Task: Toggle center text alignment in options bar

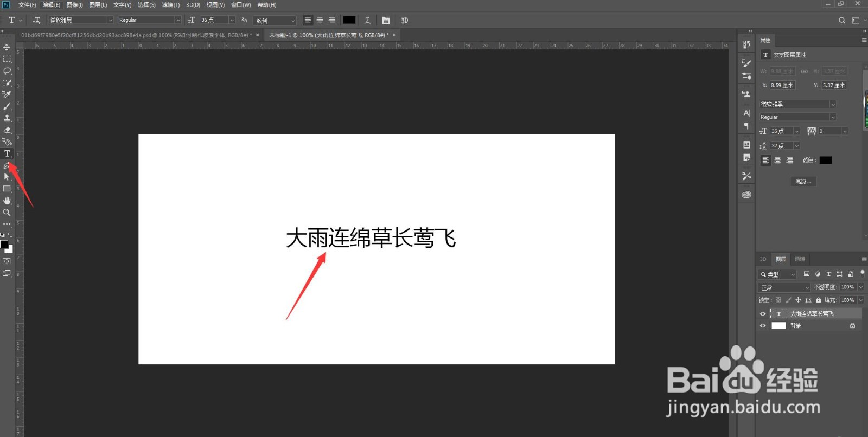Action: pos(320,20)
